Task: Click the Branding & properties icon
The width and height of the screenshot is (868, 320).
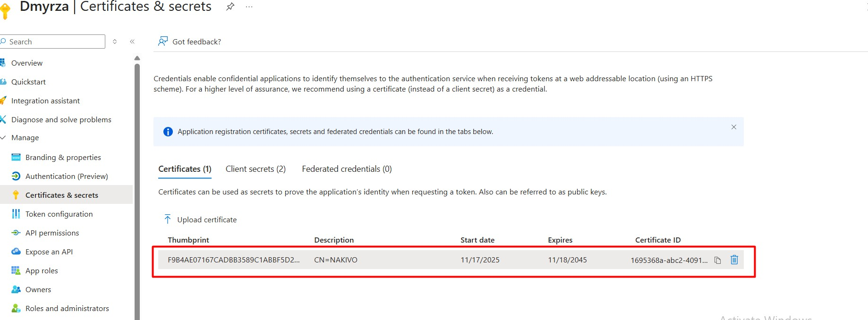Action: tap(16, 157)
